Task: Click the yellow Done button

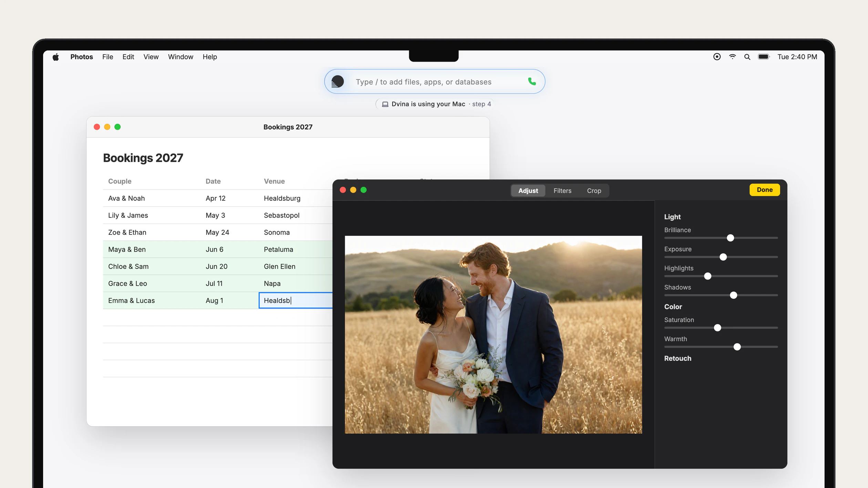Action: [764, 190]
